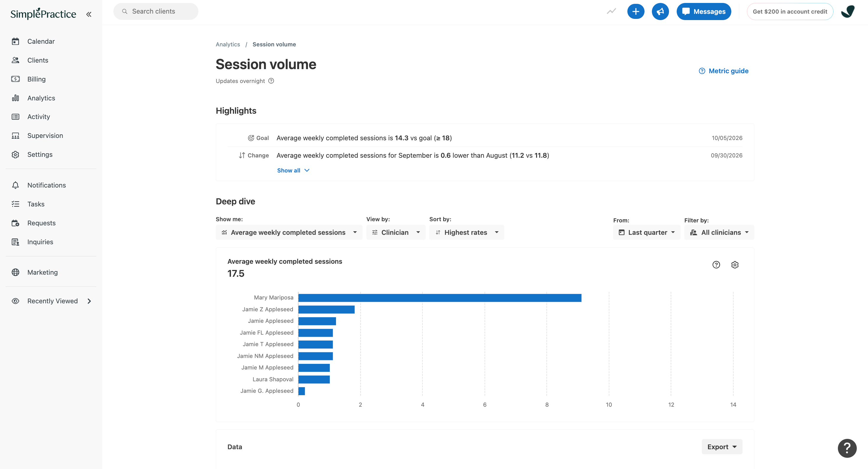Image resolution: width=868 pixels, height=469 pixels.
Task: Open Marketing in sidebar
Action: tap(43, 272)
